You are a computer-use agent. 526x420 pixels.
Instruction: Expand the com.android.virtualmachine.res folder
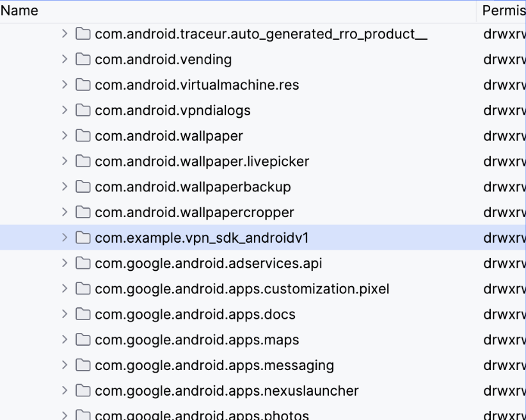tap(64, 85)
